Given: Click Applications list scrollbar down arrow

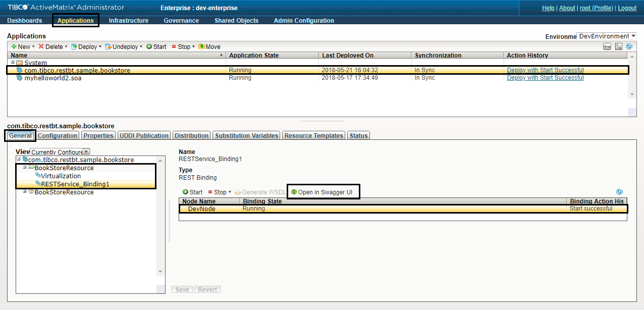Looking at the screenshot, I should click(632, 94).
